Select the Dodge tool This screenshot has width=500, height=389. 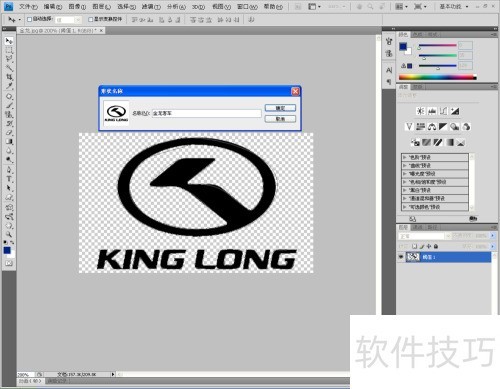[9, 160]
